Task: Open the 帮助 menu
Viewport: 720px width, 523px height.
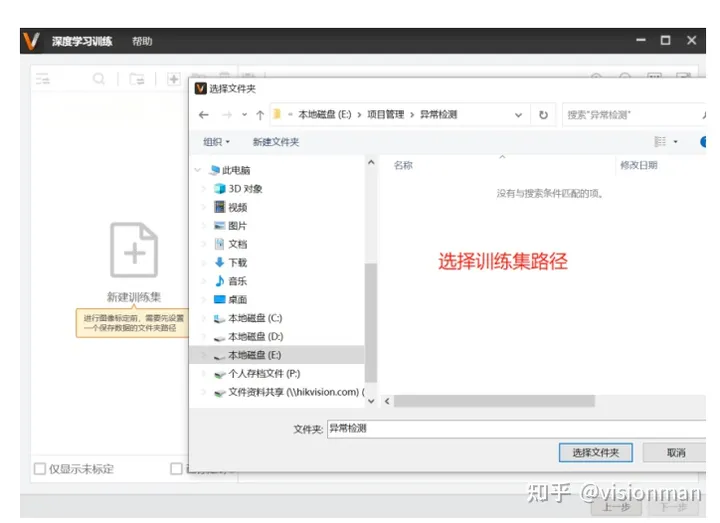Action: tap(142, 41)
